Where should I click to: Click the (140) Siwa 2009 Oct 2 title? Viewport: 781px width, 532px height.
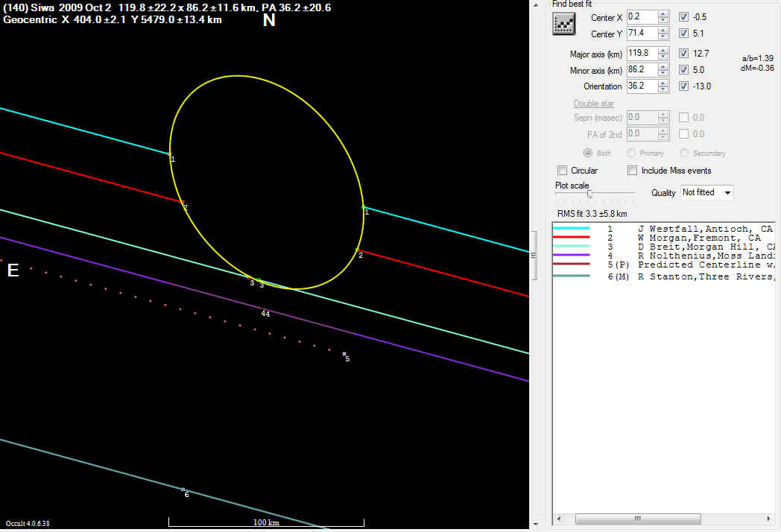coord(167,7)
